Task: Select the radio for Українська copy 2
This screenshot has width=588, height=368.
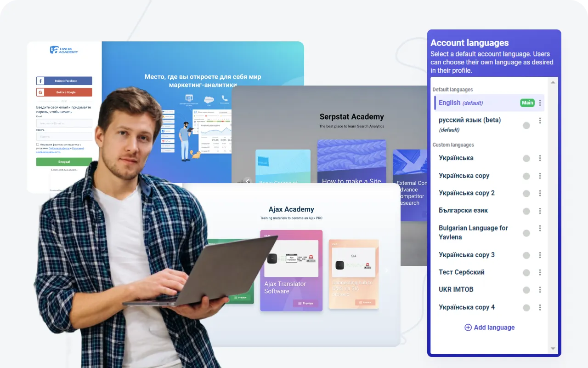Action: pos(526,193)
